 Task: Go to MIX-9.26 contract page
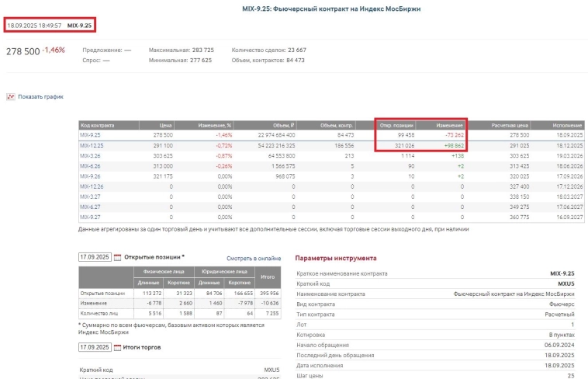coord(92,176)
